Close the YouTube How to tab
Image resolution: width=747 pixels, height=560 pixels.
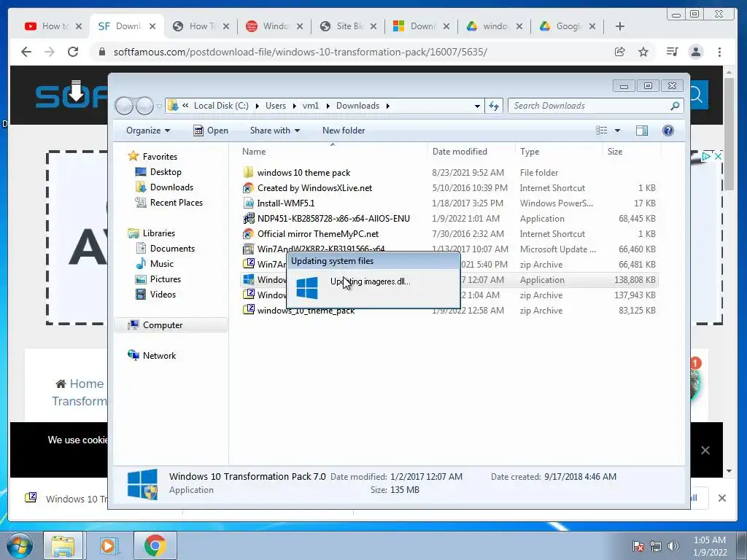[x=79, y=27]
